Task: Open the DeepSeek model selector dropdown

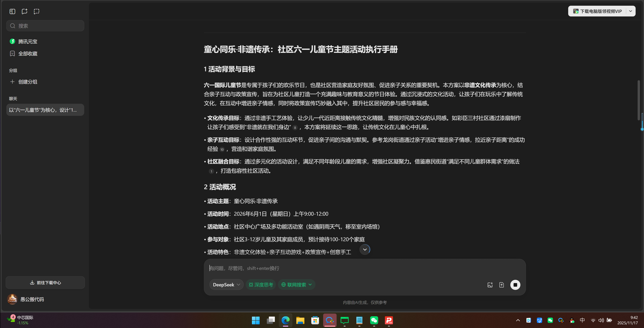Action: click(226, 285)
